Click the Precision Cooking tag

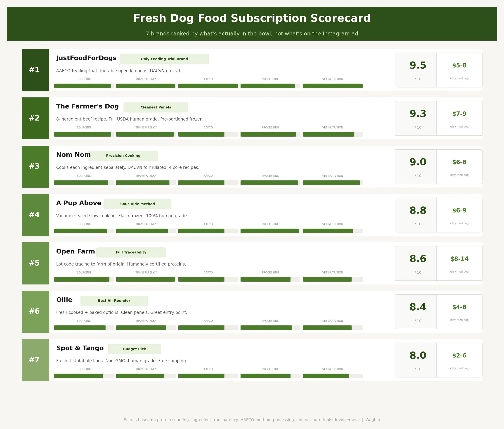(123, 156)
